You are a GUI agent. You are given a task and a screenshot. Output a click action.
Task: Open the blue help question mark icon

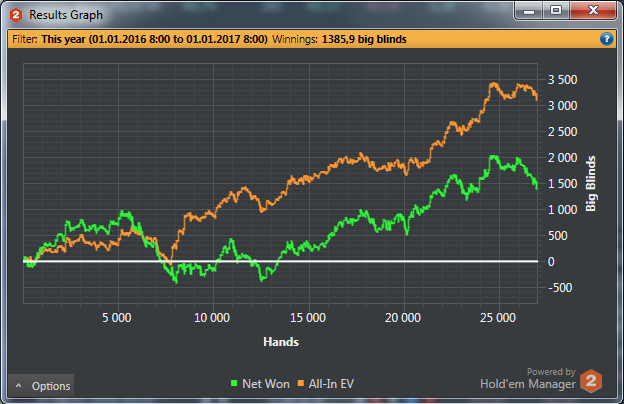tap(606, 39)
